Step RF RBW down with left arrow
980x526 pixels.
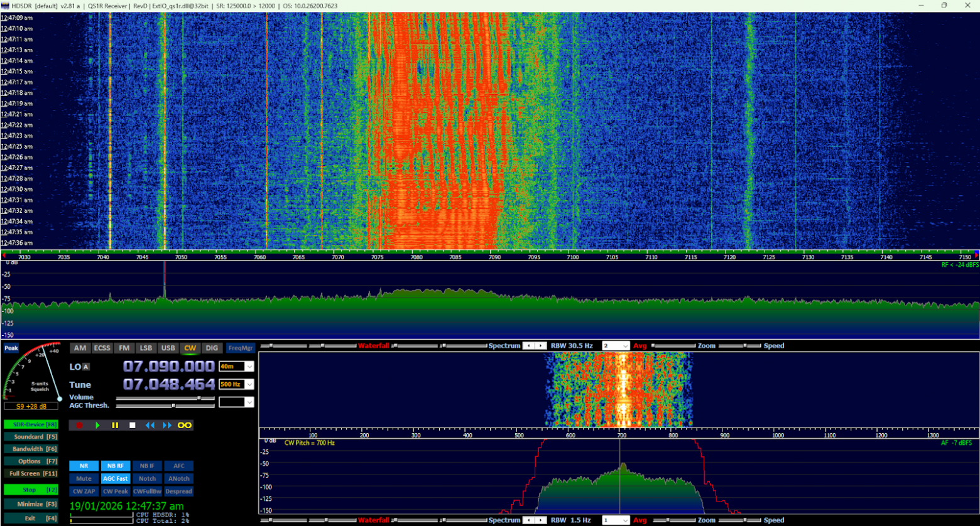point(529,346)
